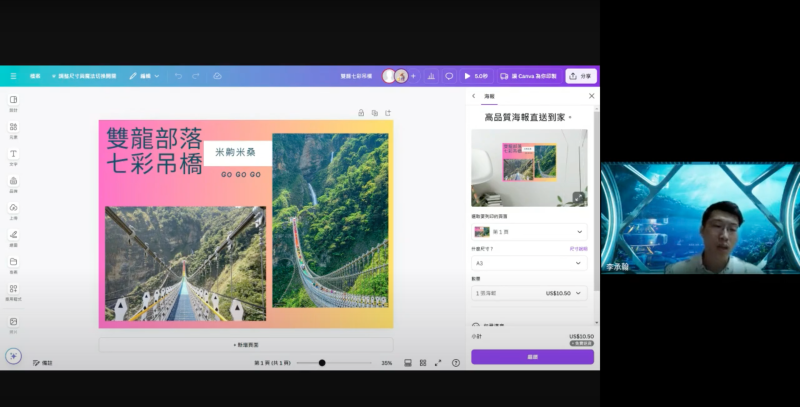Select the 米齁米桑 text box
Image resolution: width=800 pixels, height=407 pixels.
point(238,152)
